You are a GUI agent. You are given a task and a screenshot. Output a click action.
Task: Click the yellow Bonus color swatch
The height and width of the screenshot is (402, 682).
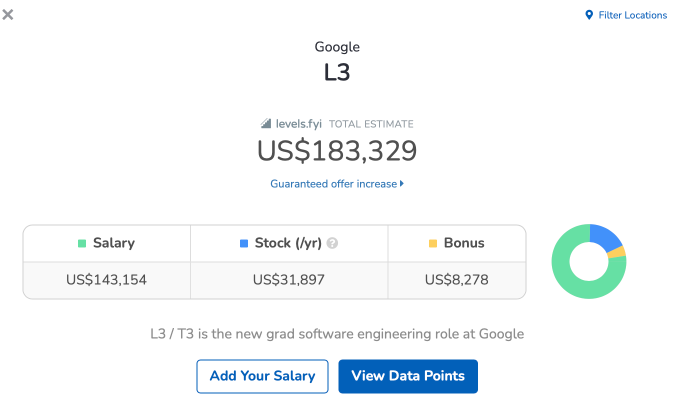[433, 243]
